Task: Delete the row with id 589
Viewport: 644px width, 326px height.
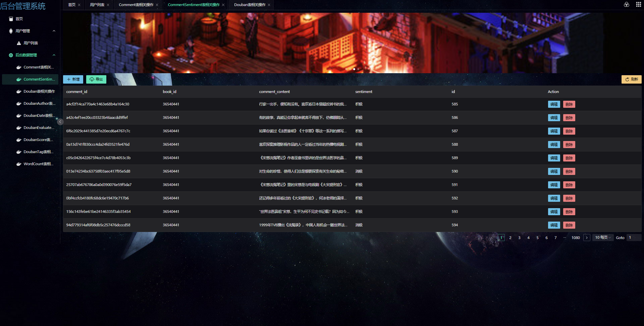Action: tap(569, 158)
